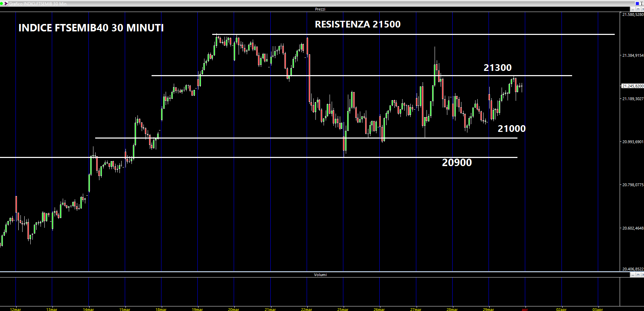Select the 21300 text annotation
Screen dimensions: 644x311
[497, 68]
